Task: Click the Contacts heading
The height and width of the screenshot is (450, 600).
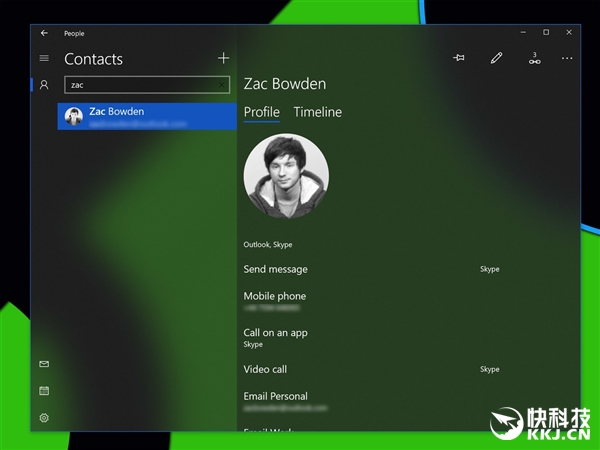Action: [x=93, y=59]
